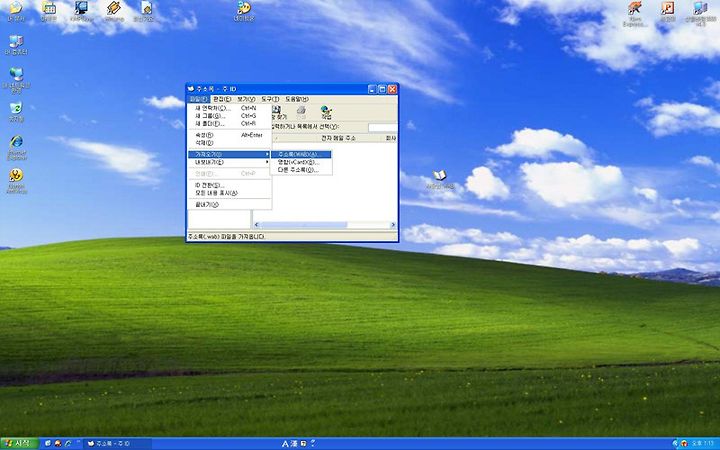The image size is (720, 450).
Task: Choose 새 폴더(F)... menu entry
Action: (230, 124)
